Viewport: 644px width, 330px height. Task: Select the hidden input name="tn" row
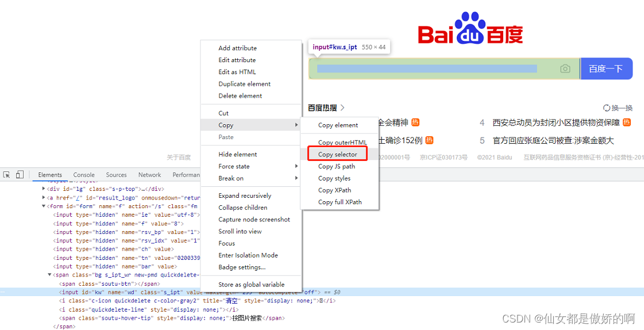(126, 258)
